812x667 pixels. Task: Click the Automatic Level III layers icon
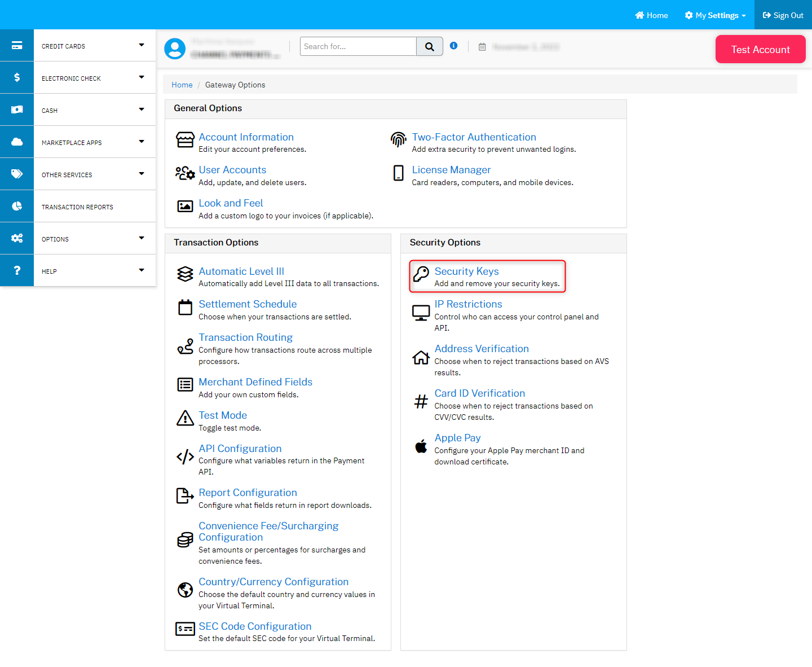pyautogui.click(x=185, y=274)
